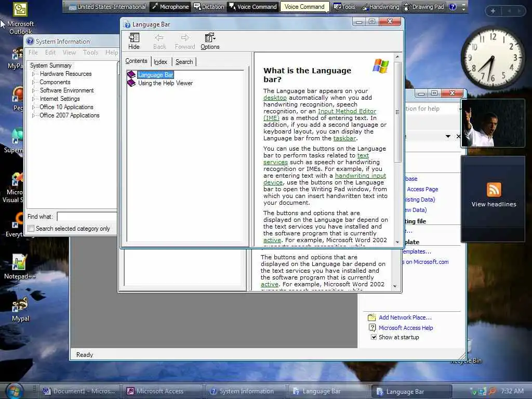Select the Using the Help Viewer book icon
Image resolution: width=532 pixels, height=399 pixels.
coord(131,83)
